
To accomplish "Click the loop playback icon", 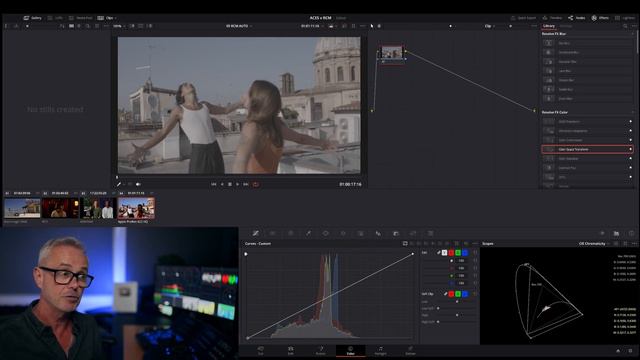I will pyautogui.click(x=256, y=184).
